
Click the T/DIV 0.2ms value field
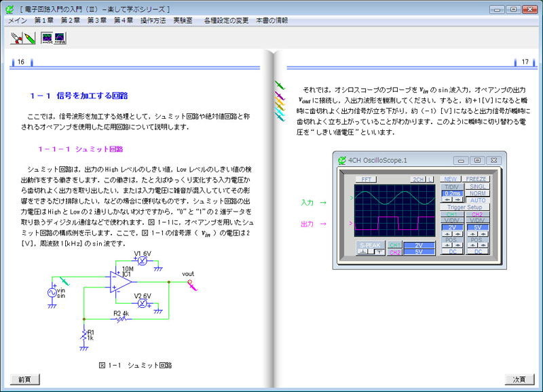pyautogui.click(x=452, y=193)
